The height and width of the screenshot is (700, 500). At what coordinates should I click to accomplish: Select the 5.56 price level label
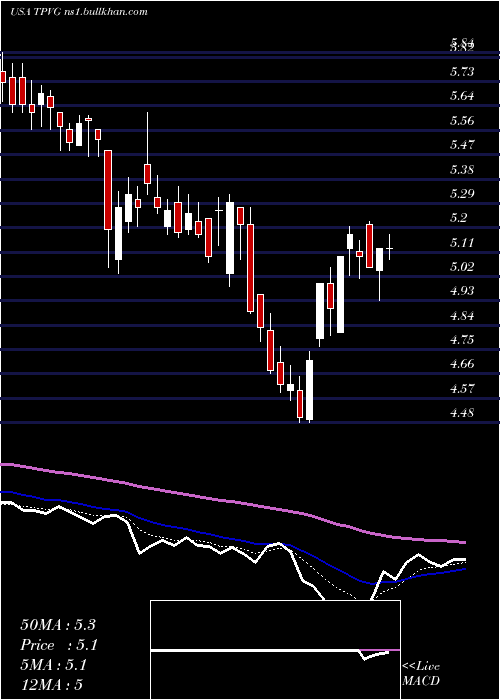[x=462, y=121]
